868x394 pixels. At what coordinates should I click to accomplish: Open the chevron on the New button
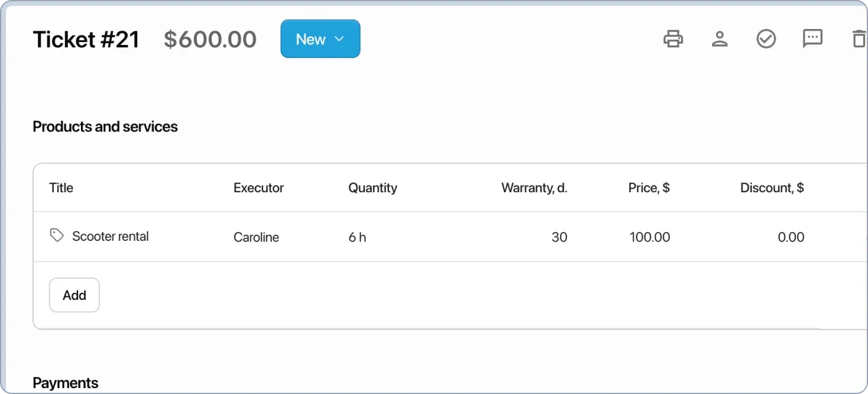point(339,38)
